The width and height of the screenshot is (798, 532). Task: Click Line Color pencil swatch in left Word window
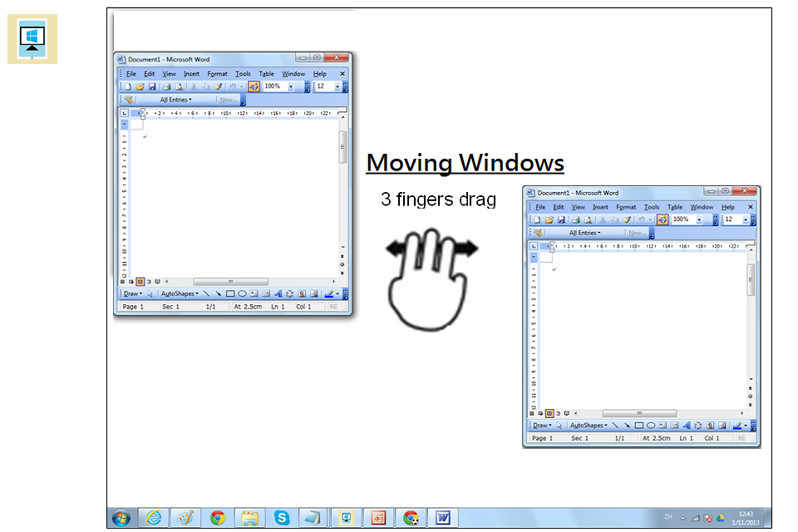pos(329,293)
